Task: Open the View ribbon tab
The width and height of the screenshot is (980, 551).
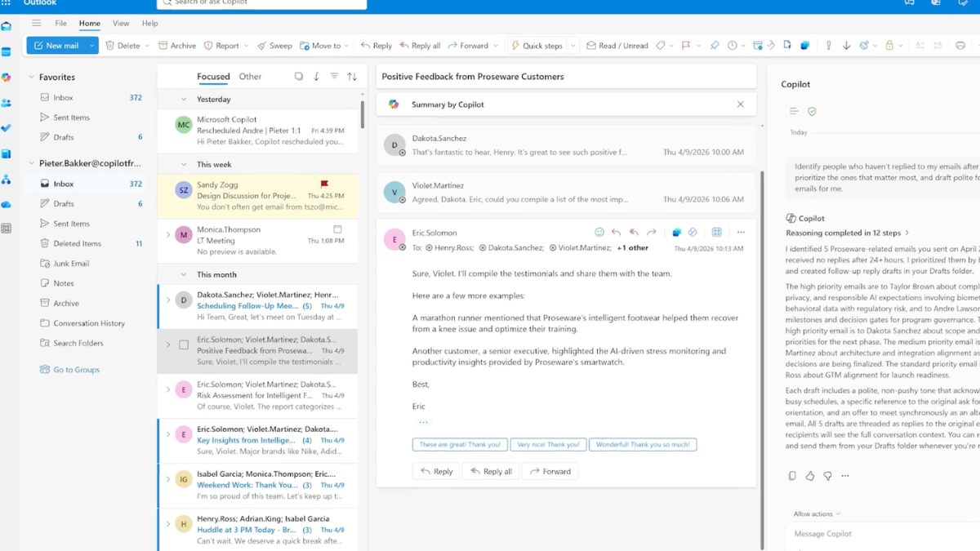Action: (121, 24)
